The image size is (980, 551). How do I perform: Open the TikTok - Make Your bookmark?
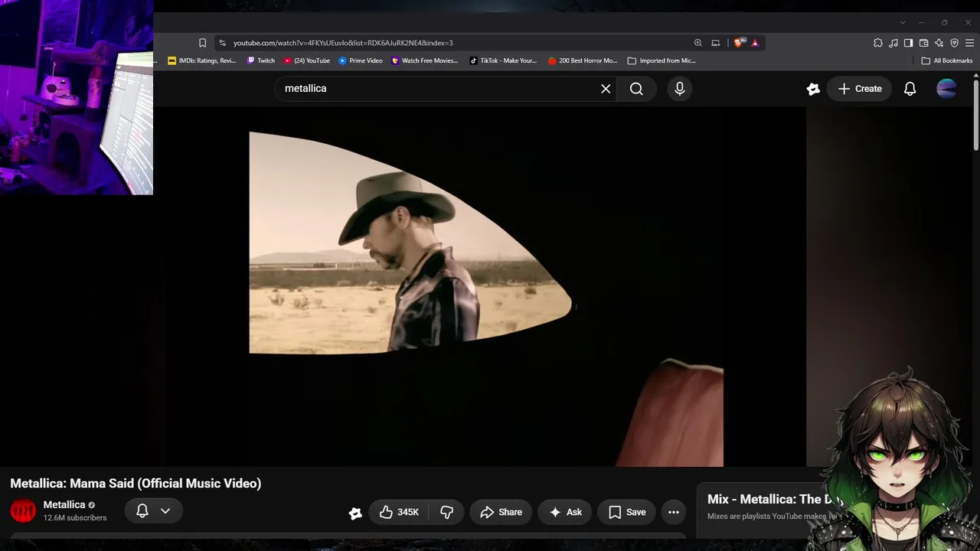click(x=503, y=60)
